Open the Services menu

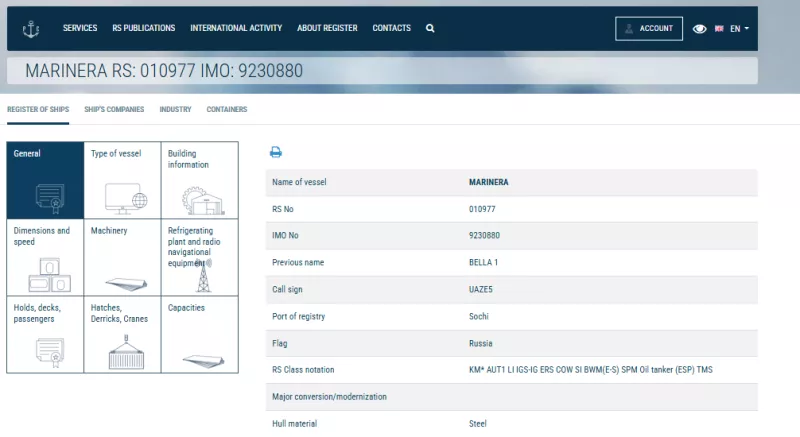pos(80,28)
